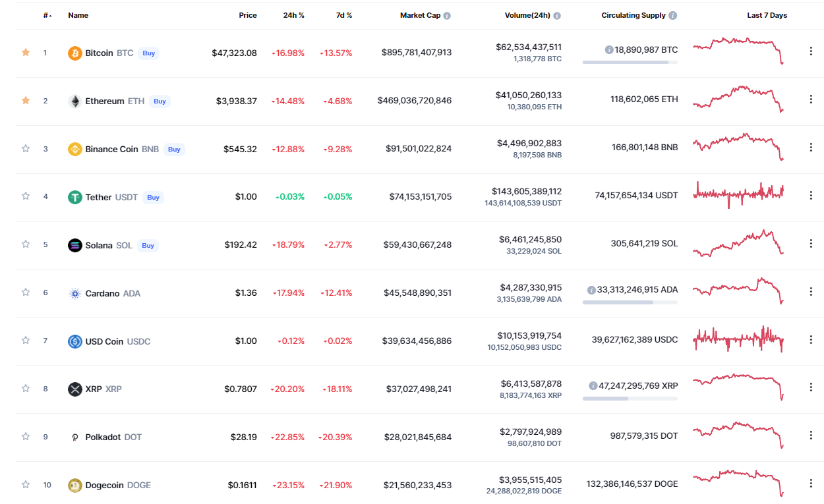Show more options for USD Coin
Screen dimensions: 824x504
pos(811,339)
